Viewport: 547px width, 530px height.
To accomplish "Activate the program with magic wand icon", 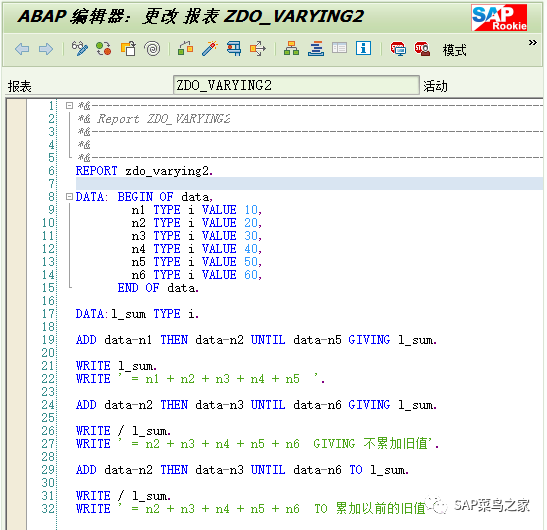I will tap(210, 48).
